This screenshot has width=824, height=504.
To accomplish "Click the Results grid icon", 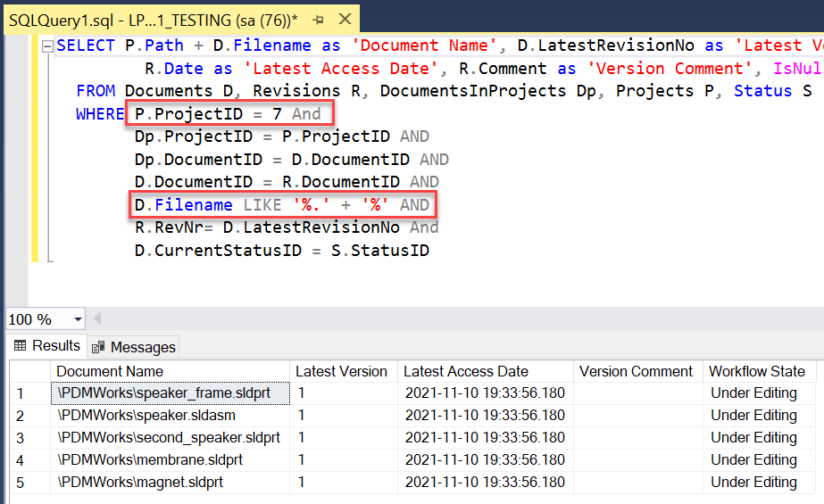I will (20, 346).
